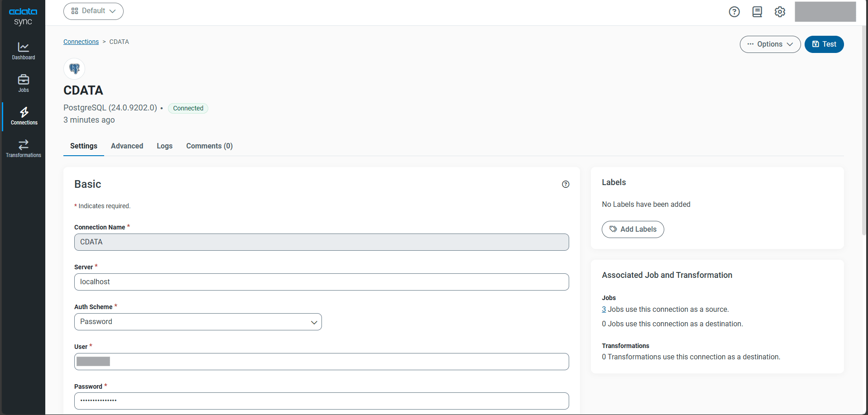868x415 pixels.
Task: Expand the Auth Scheme dropdown
Action: pyautogui.click(x=198, y=322)
